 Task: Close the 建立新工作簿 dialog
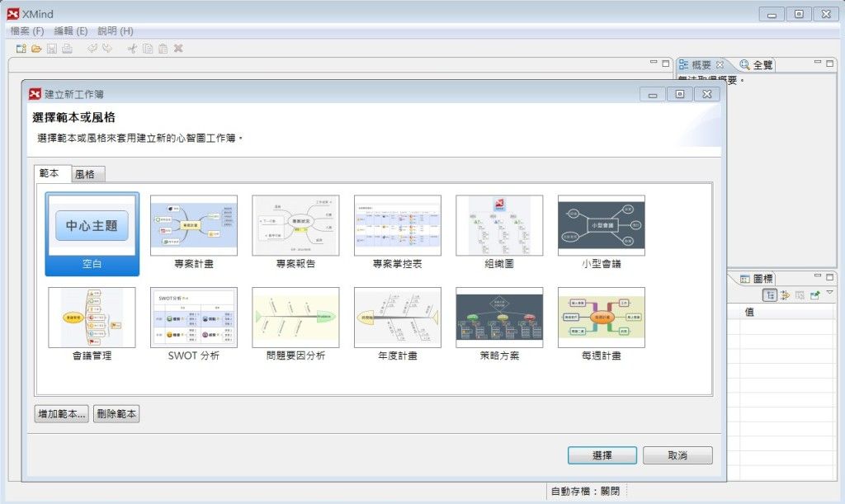pos(707,94)
